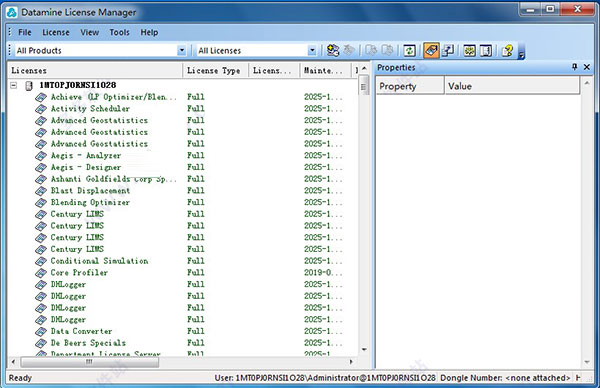Click the license tag icon beside Data Converter
Viewport: 600px width, 388px height.
[x=41, y=332]
